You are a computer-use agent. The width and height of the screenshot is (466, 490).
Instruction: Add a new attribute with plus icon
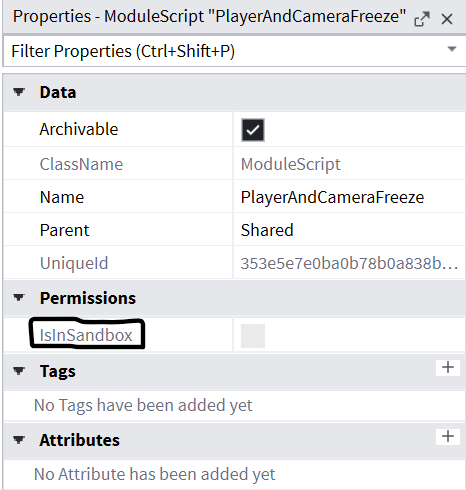[448, 436]
